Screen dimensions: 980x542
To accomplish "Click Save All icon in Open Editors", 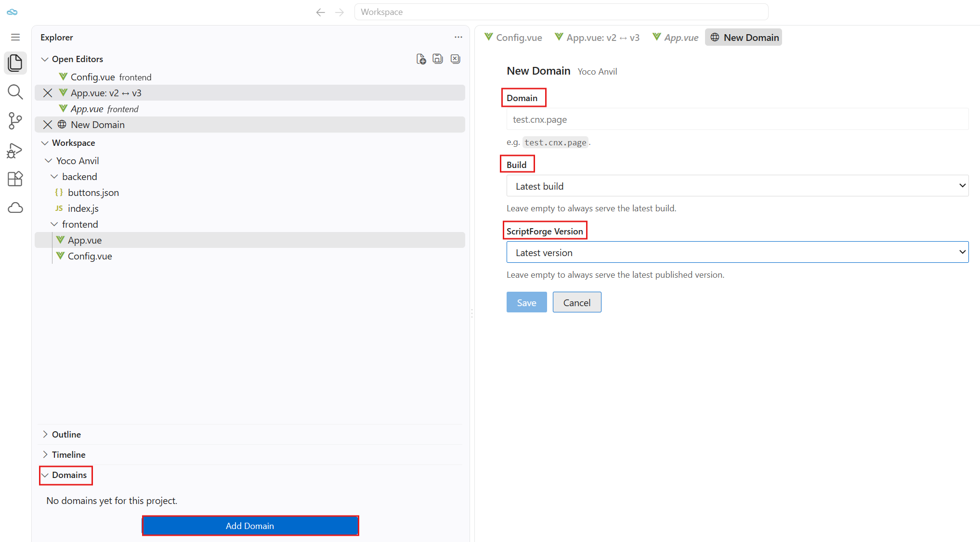I will point(438,59).
